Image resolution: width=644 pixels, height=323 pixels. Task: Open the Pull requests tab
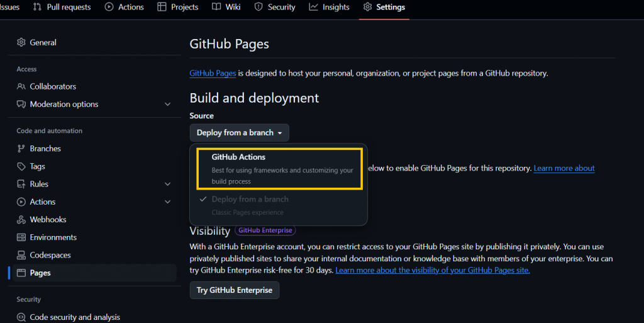tap(62, 7)
